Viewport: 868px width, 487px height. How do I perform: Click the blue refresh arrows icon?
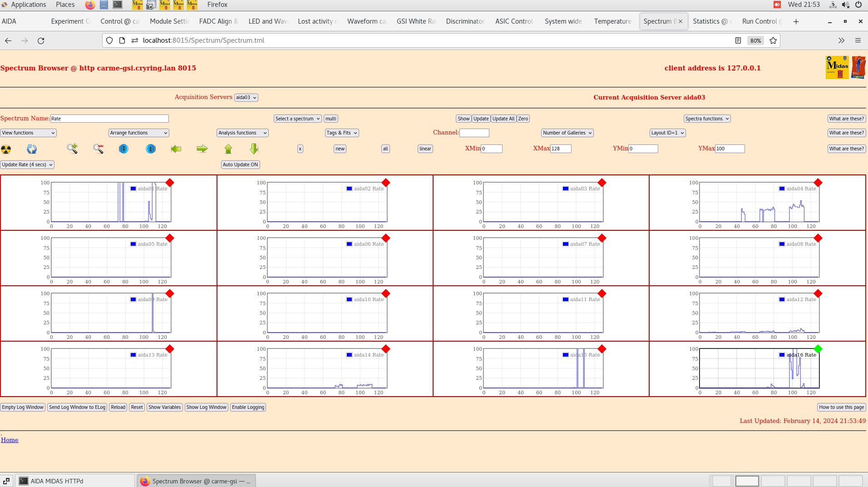point(32,149)
